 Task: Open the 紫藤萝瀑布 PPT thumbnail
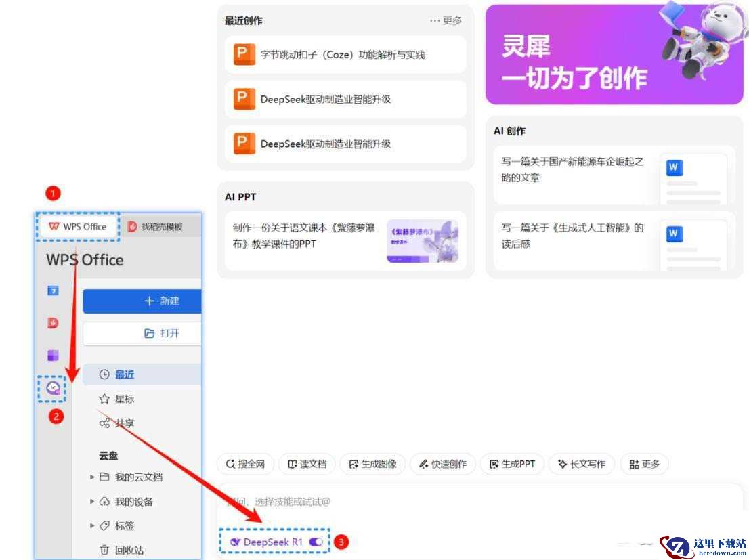(x=423, y=241)
